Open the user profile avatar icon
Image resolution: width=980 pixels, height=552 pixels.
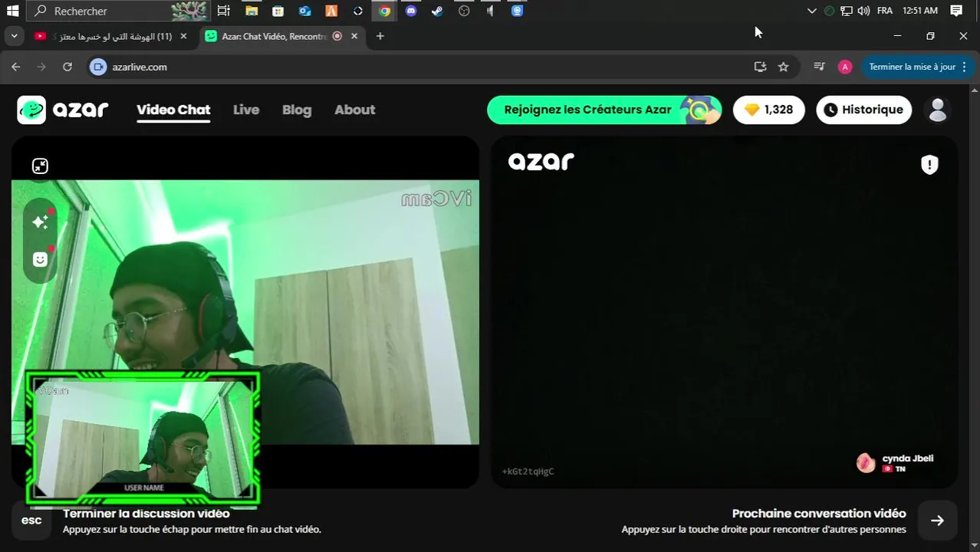(x=937, y=110)
